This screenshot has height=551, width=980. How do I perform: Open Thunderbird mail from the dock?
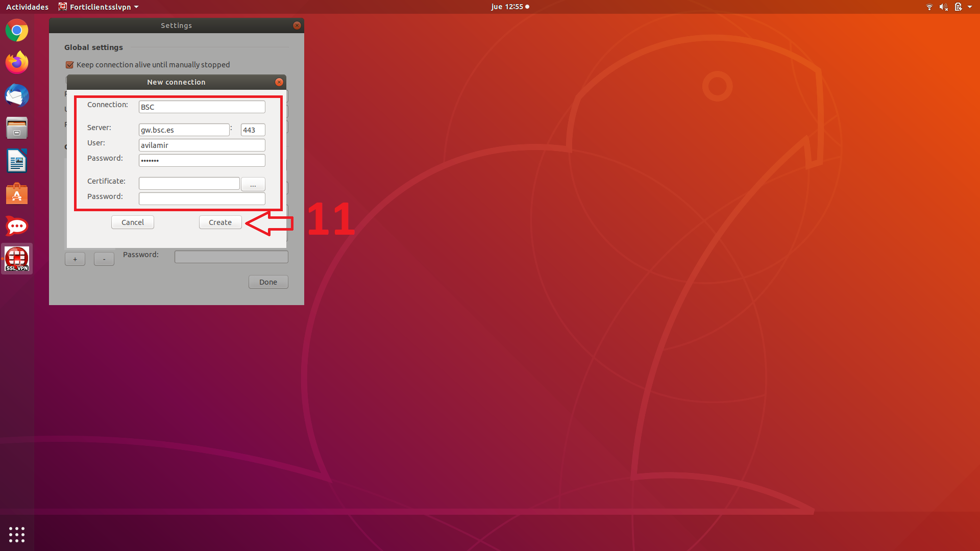click(17, 95)
